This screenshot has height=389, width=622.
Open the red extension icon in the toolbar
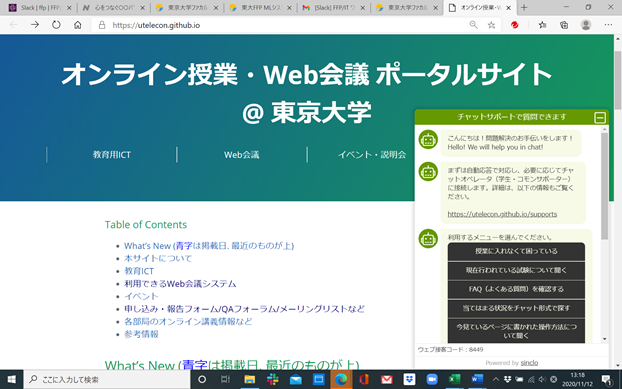point(514,25)
